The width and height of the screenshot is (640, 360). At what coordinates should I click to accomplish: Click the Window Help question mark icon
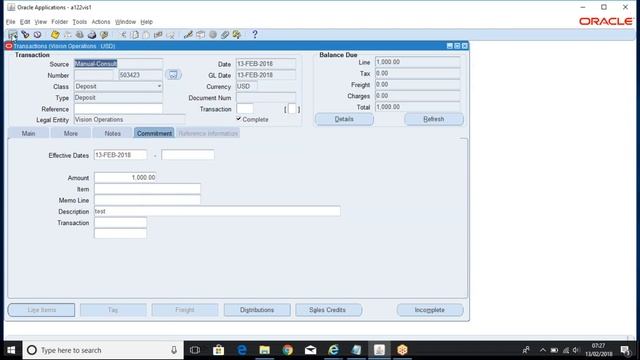[255, 35]
